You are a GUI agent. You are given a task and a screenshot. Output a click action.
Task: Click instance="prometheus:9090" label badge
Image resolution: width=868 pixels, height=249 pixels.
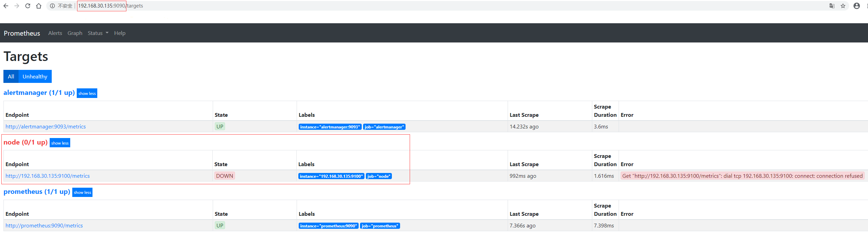(x=328, y=226)
